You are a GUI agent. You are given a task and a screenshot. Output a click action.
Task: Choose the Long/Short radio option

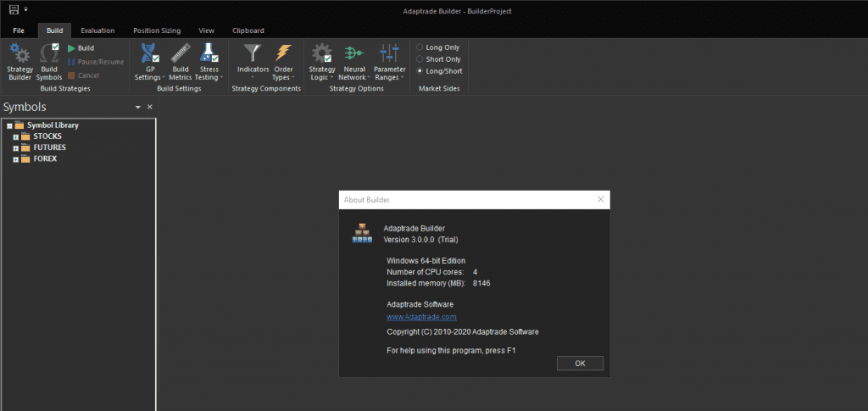(x=420, y=71)
